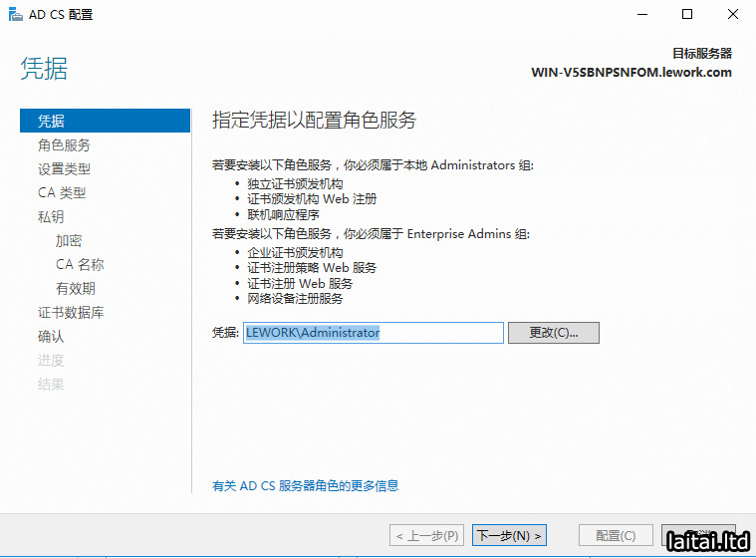Go to the 角色服务 step
Image resolution: width=756 pixels, height=558 pixels.
pos(64,144)
